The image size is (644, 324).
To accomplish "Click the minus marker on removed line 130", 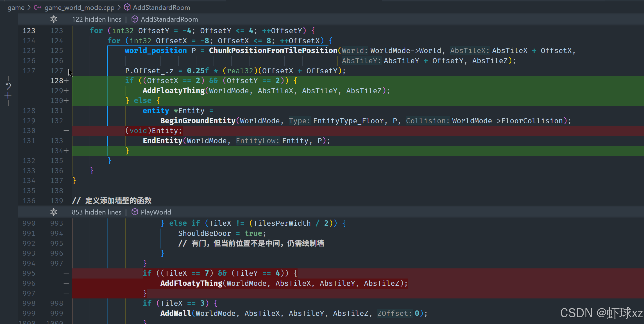I will point(66,131).
